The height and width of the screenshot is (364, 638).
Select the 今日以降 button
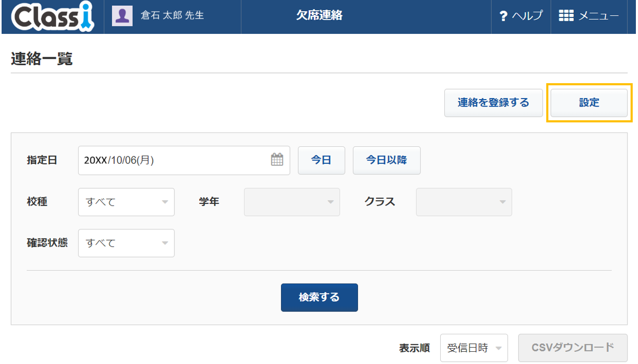click(387, 160)
